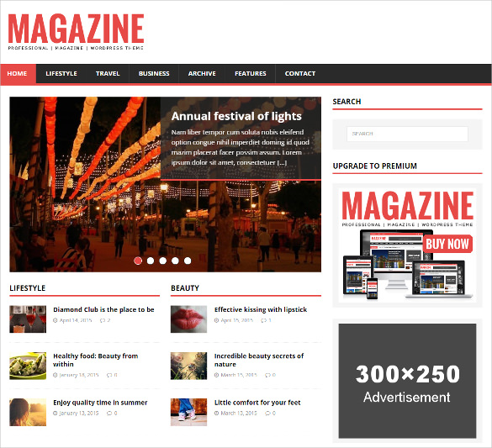
Task: Click the Upgrade to Premium heading
Action: pos(374,166)
